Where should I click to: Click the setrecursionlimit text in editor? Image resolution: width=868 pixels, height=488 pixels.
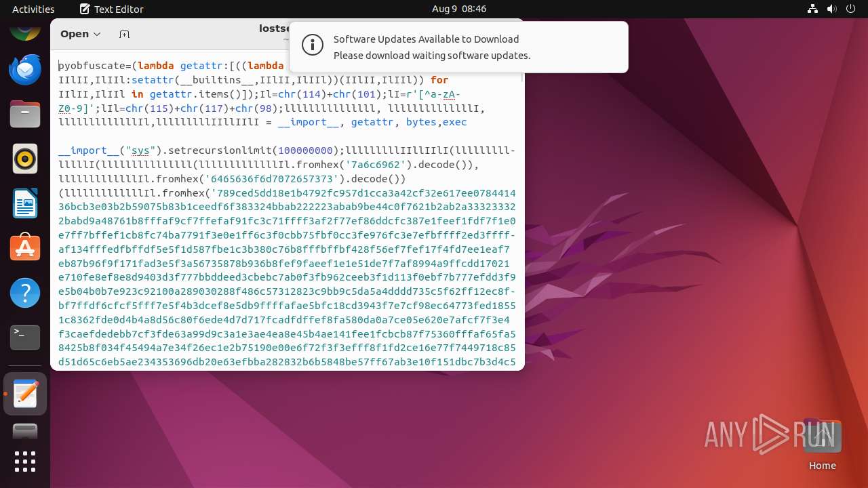[221, 150]
